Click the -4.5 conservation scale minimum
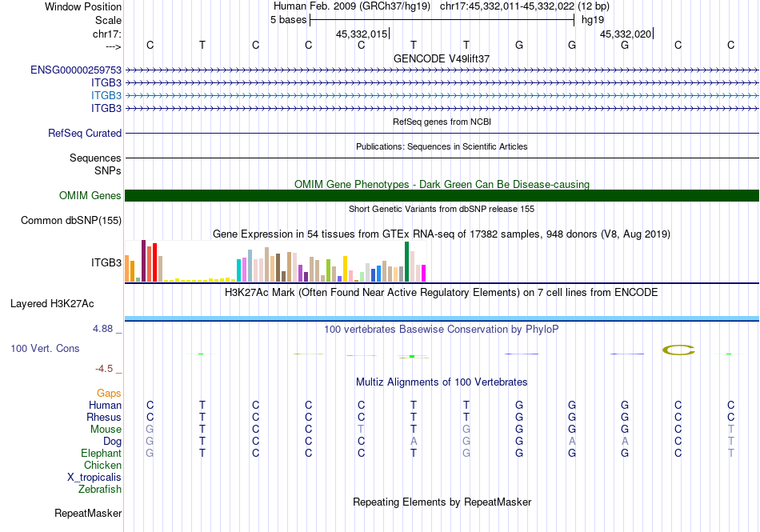Screen dimensions: 760x532 (x=104, y=369)
